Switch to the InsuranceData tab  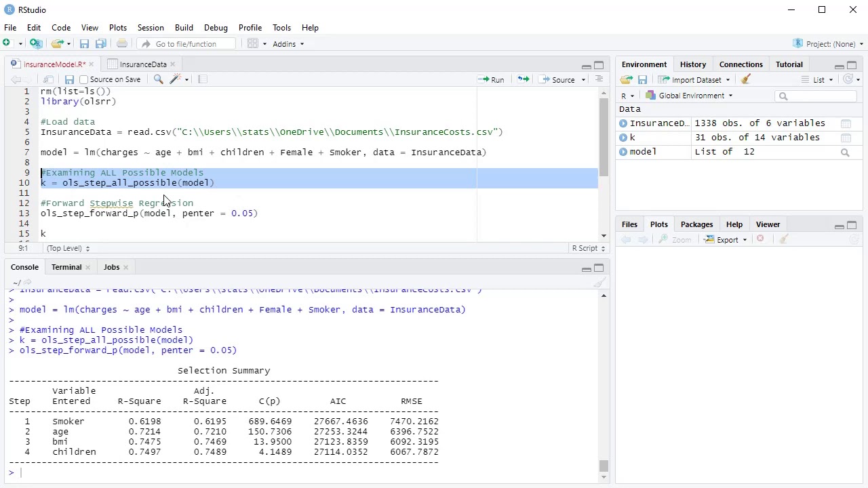pyautogui.click(x=142, y=64)
